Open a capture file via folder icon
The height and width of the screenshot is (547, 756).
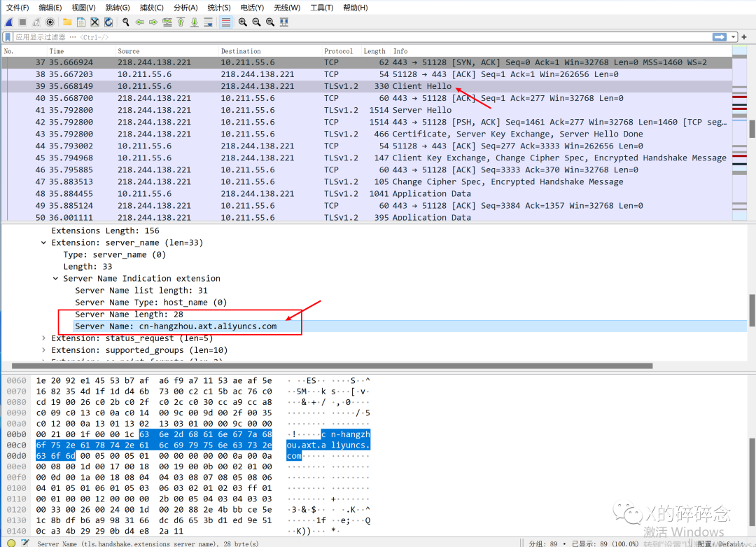tap(67, 22)
